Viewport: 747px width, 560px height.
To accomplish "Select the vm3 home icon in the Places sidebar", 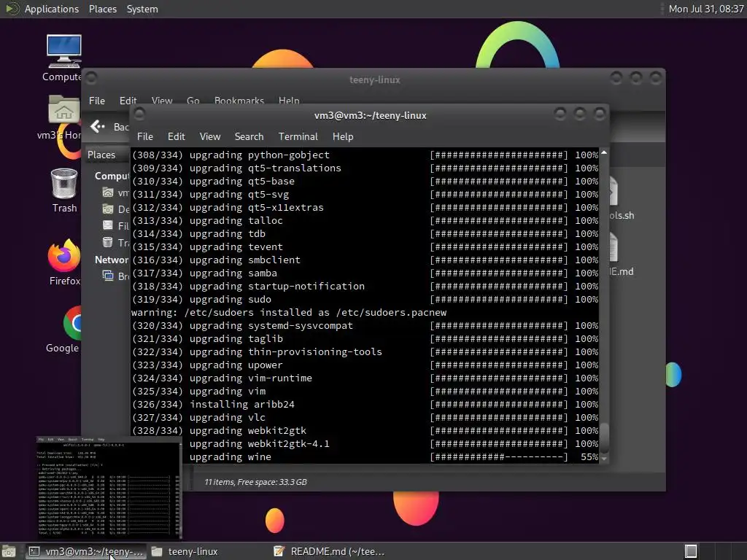I will point(108,192).
